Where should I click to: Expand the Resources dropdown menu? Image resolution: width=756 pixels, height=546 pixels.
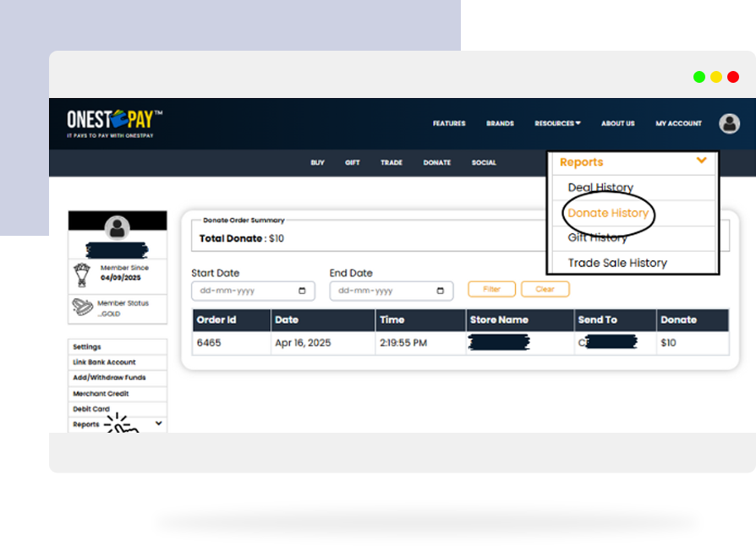[x=557, y=123]
